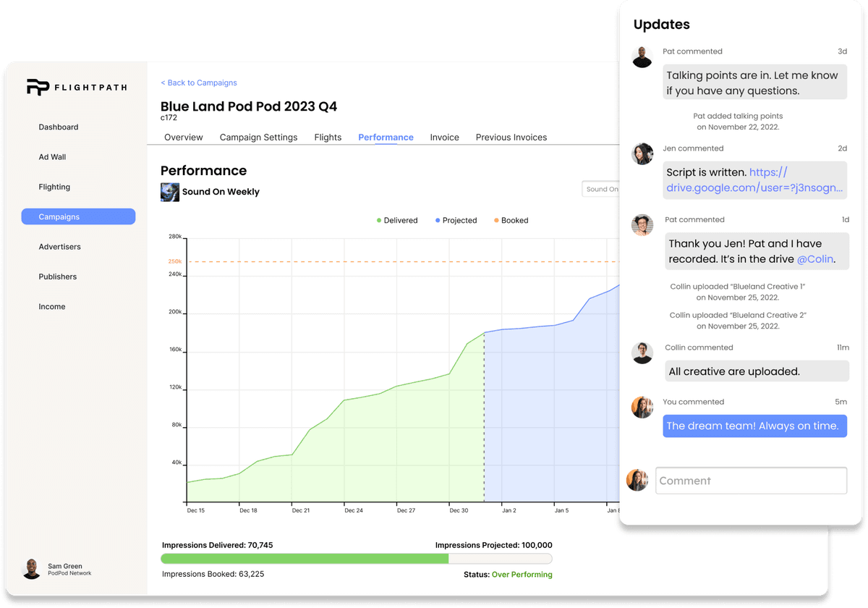The width and height of the screenshot is (868, 608).
Task: Open the 'Sound On' podcast selector dropdown
Action: point(600,189)
